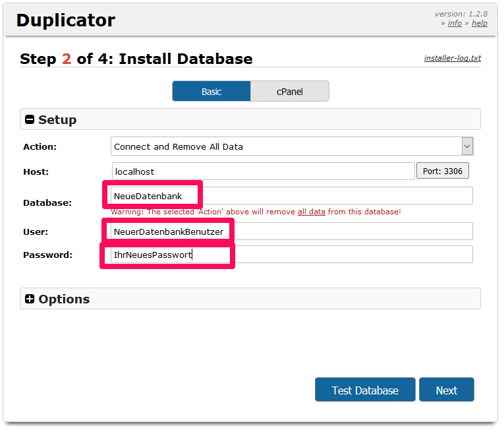Click the Options section heading text

click(64, 299)
